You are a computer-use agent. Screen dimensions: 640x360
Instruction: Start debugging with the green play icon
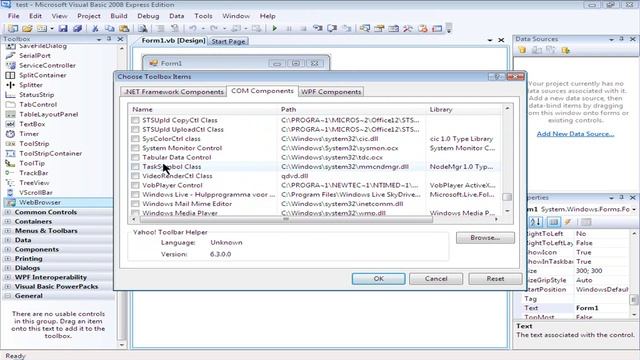click(x=274, y=28)
